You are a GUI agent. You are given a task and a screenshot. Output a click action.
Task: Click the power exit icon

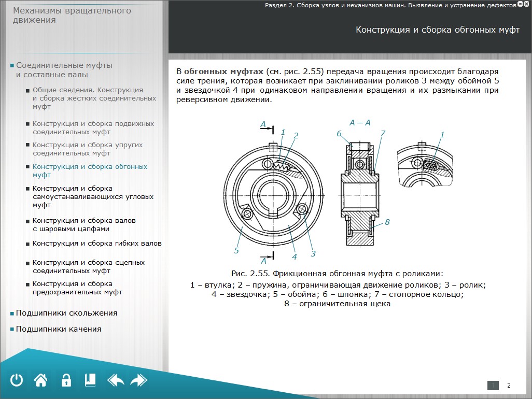tap(17, 380)
